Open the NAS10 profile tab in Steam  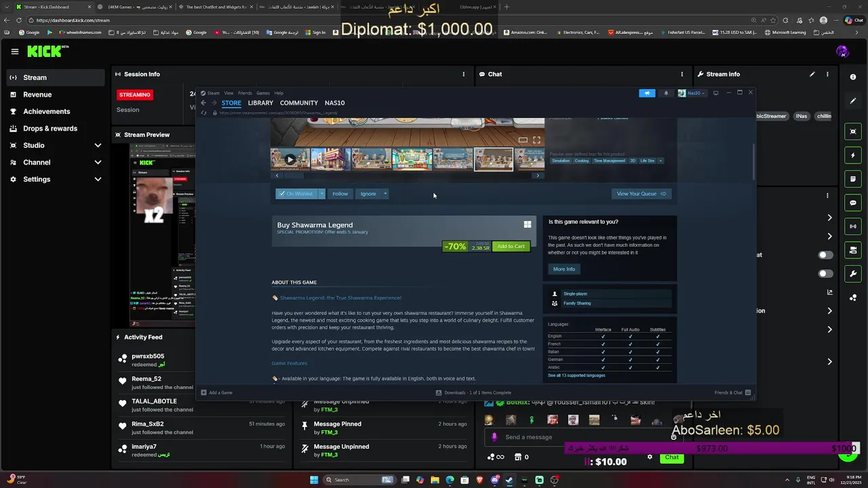[x=334, y=103]
